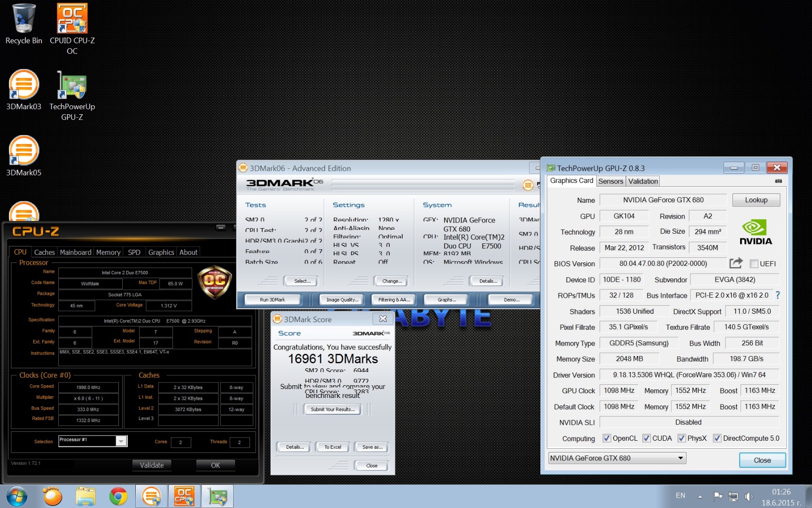Toggle the UEFI checkbox in GPU-Z

[x=754, y=264]
